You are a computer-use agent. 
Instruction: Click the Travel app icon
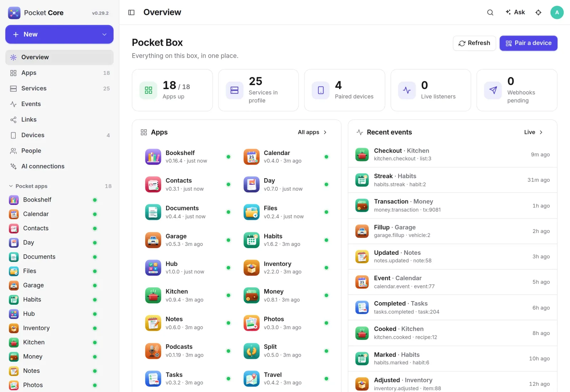[252, 378]
